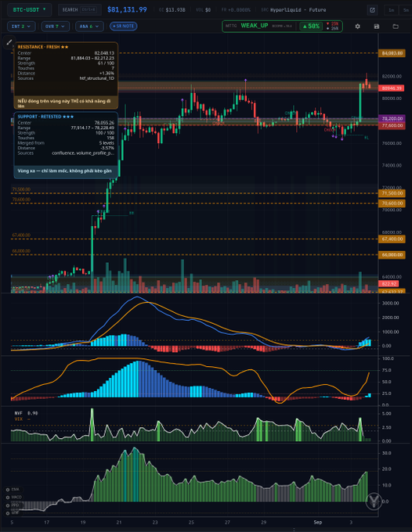412x532 pixels.
Task: Click the support Center 78,055.26 value
Action: 104,123
